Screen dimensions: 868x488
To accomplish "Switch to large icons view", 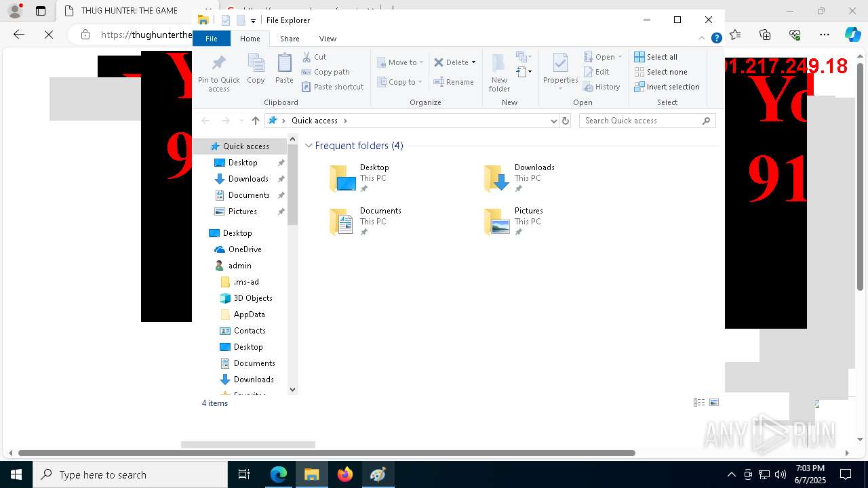I will [x=714, y=403].
